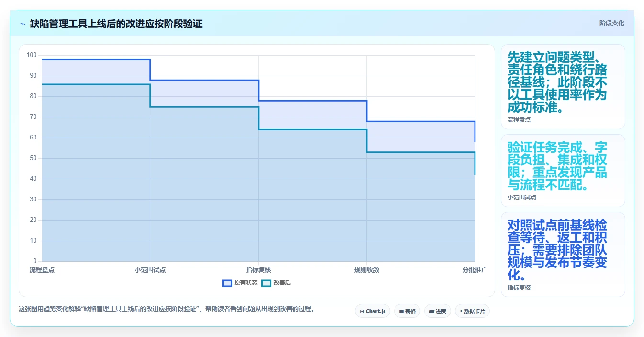
Task: Click the 阶段变化 label in header
Action: click(x=611, y=23)
